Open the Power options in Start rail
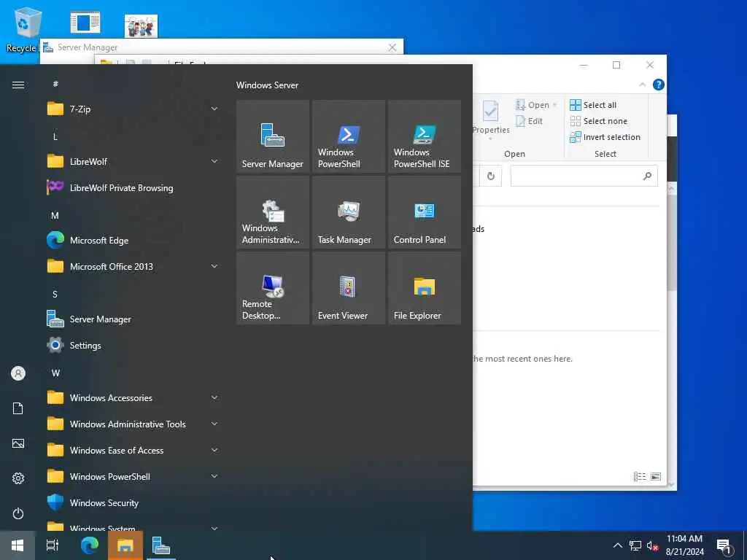This screenshot has height=560, width=747. click(x=18, y=513)
